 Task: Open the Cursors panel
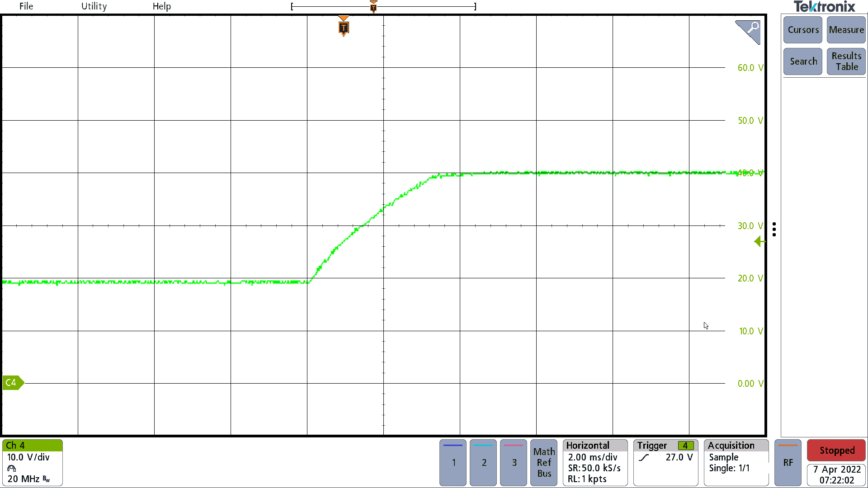coord(802,30)
